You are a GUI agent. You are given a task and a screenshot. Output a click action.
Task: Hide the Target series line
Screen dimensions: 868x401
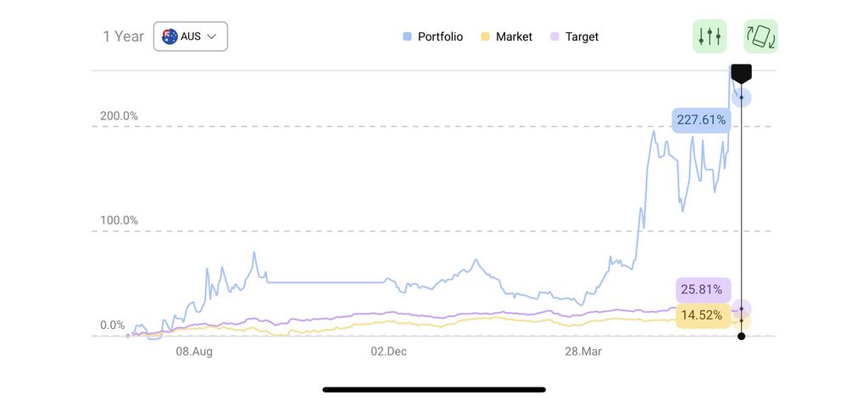581,36
